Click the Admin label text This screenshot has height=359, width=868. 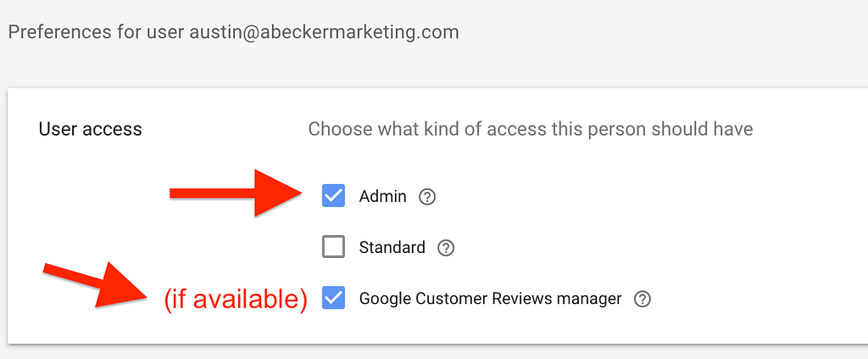coord(382,197)
